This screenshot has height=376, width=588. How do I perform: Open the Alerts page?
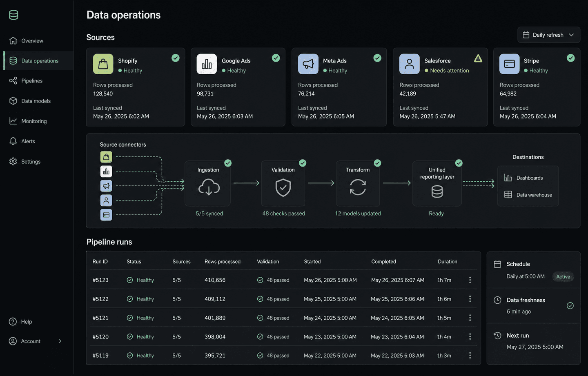pyautogui.click(x=28, y=141)
